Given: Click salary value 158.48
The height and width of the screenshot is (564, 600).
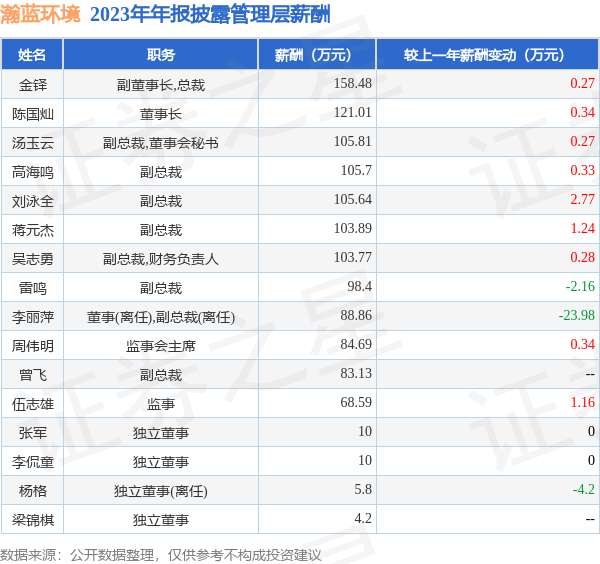Looking at the screenshot, I should coord(352,83).
